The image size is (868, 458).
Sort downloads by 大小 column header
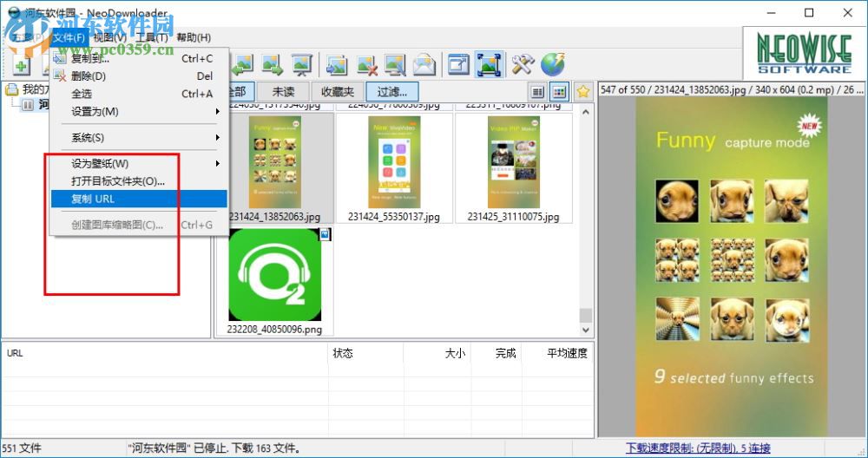point(437,353)
